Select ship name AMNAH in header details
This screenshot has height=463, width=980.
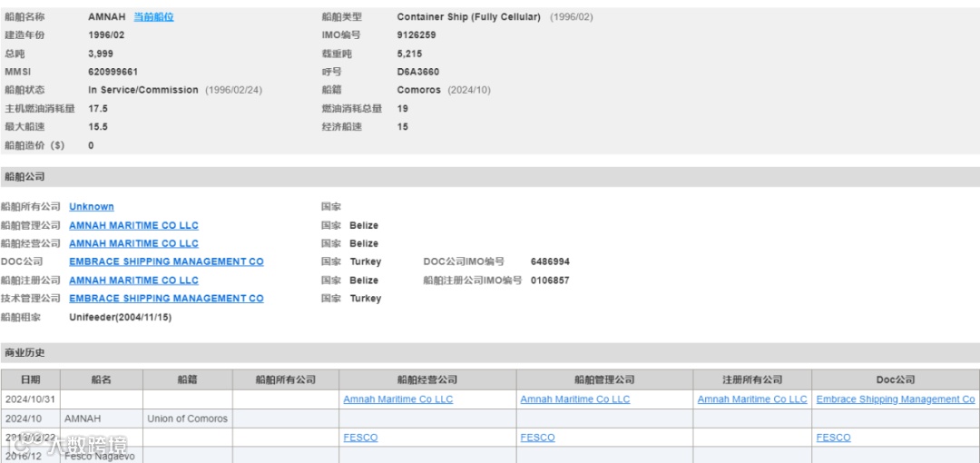pos(107,17)
